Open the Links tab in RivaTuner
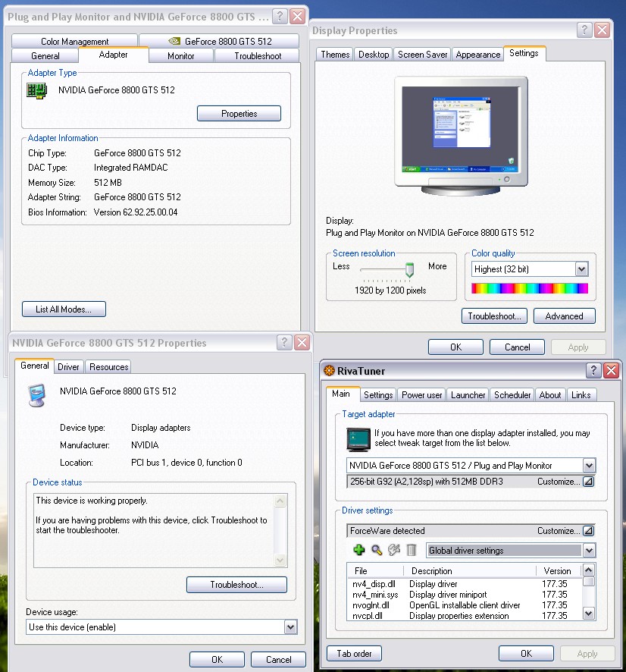The image size is (626, 672). [581, 394]
